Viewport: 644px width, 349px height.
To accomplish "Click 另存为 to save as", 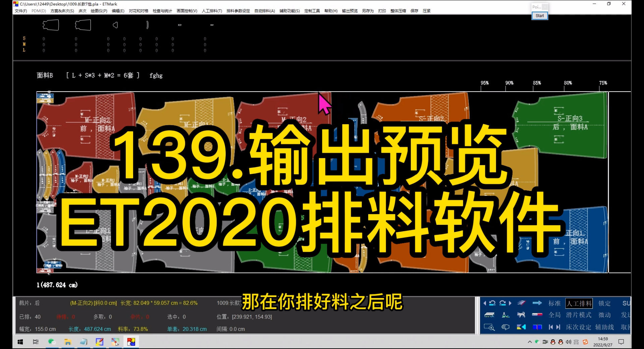I will 368,11.
